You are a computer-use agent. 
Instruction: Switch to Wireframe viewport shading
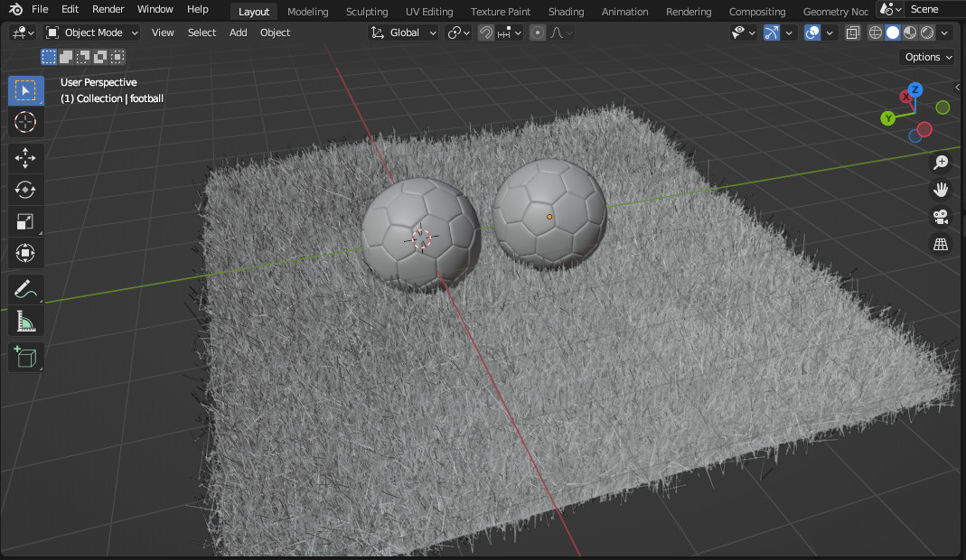coord(876,33)
